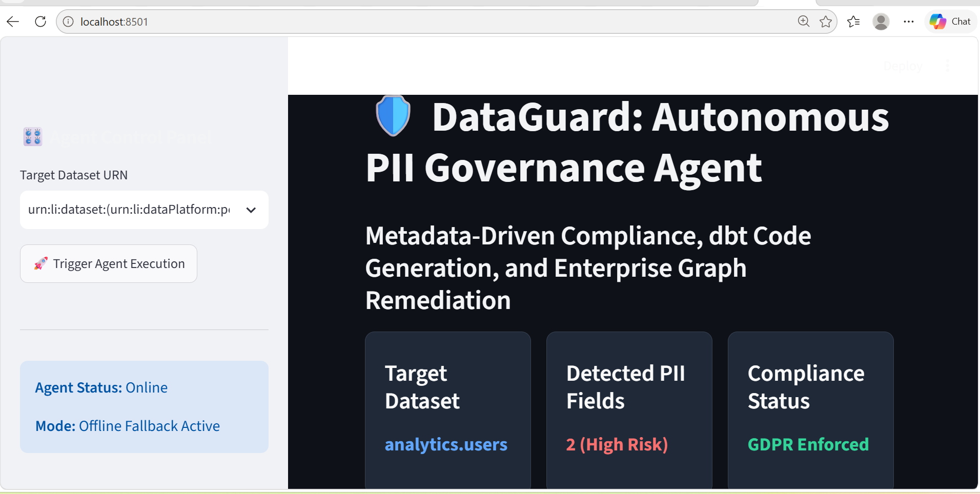980x494 pixels.
Task: Open browser settings and more ellipsis
Action: [x=909, y=22]
